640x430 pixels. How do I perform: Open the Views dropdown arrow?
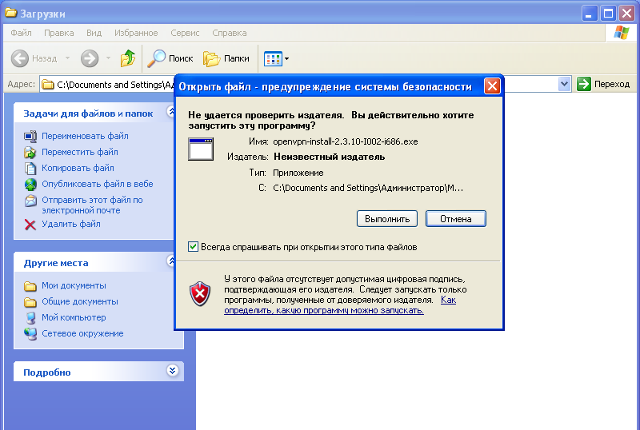(287, 59)
